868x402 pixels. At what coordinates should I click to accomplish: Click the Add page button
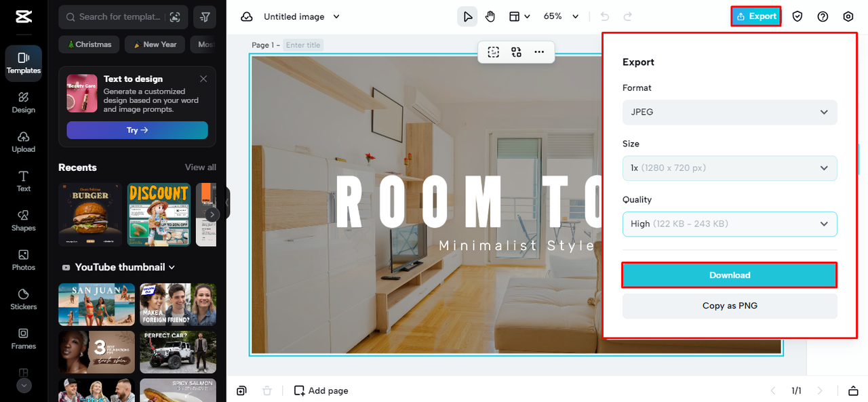tap(321, 390)
